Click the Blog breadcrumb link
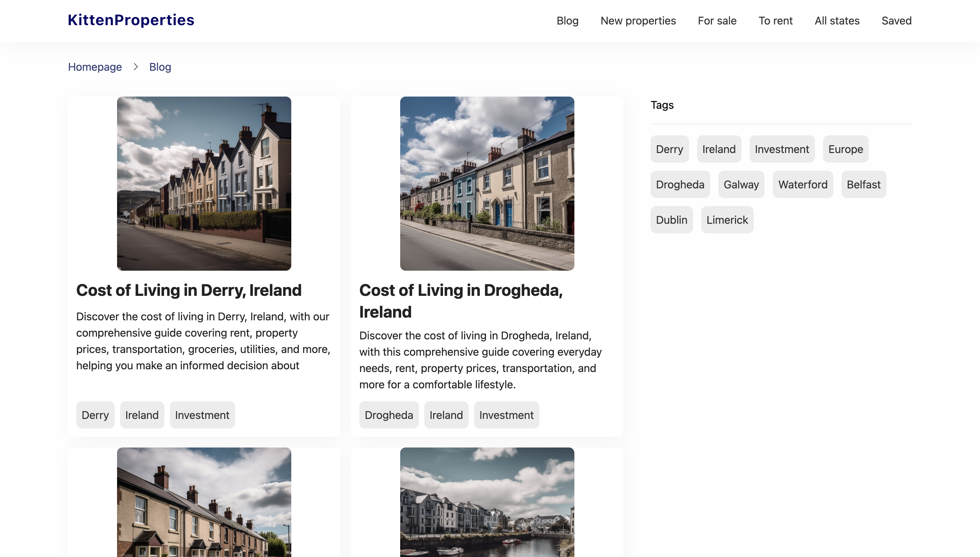The width and height of the screenshot is (980, 557). (160, 67)
